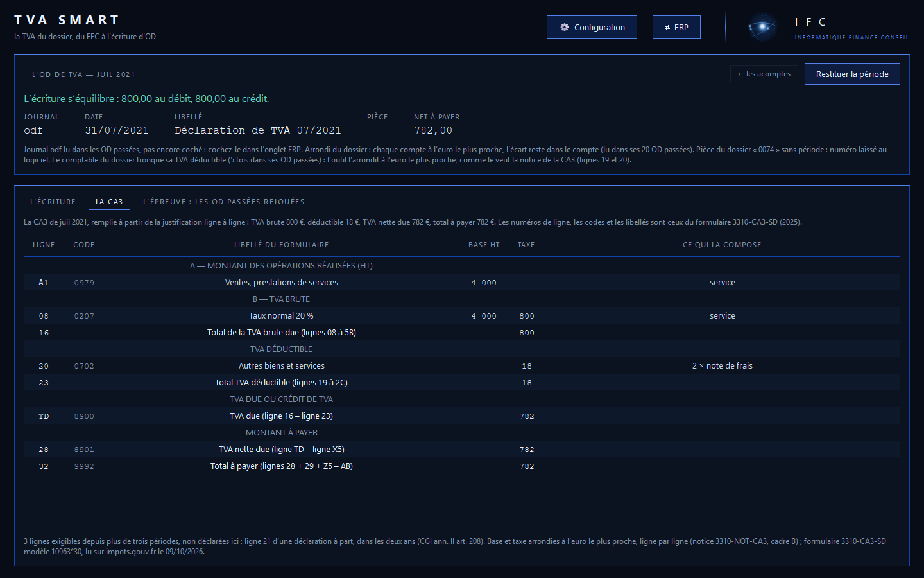Go back to les acomptes
The width and height of the screenshot is (924, 578).
pyautogui.click(x=764, y=74)
